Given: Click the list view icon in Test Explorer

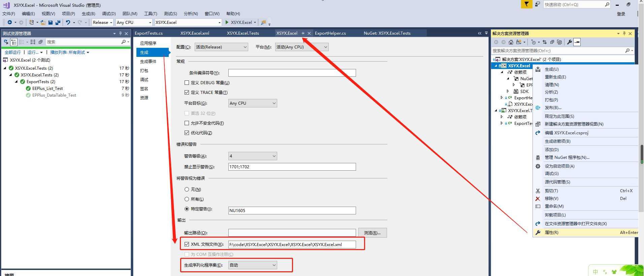Looking at the screenshot, I should pyautogui.click(x=33, y=42).
